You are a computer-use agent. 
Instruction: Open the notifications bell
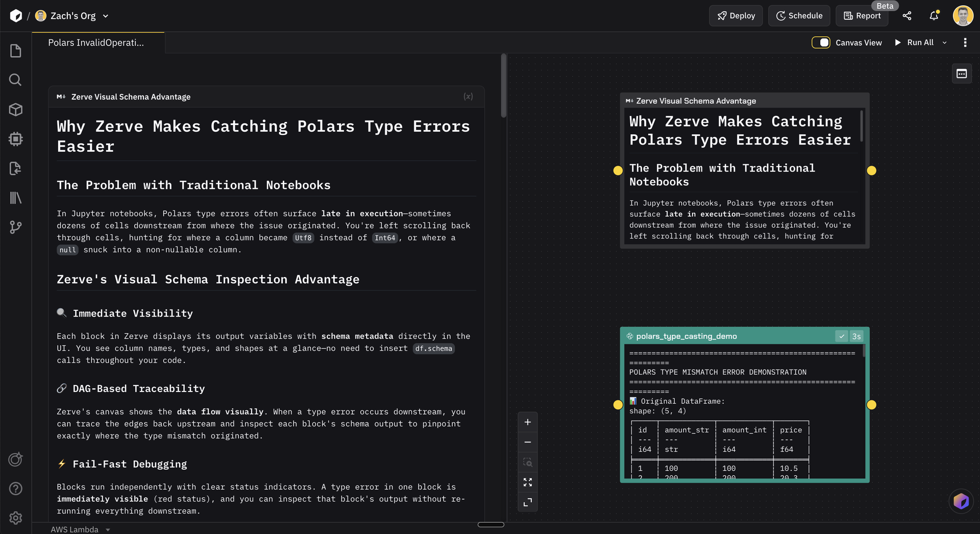(x=934, y=16)
